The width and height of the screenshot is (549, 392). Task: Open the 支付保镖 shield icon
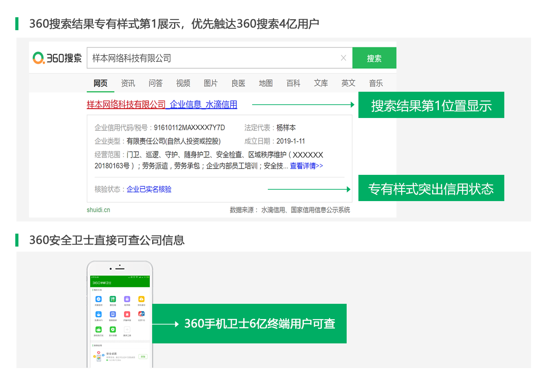coord(113,330)
